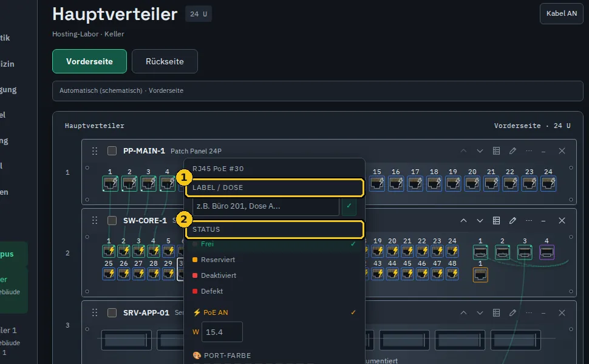Switch to the Vorderseite tab

point(89,61)
